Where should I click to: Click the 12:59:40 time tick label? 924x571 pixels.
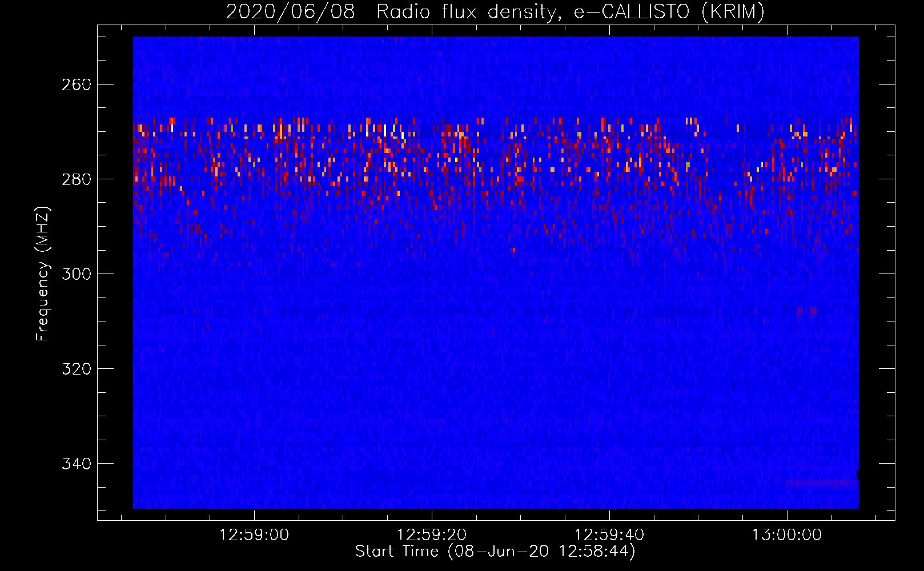pos(609,535)
